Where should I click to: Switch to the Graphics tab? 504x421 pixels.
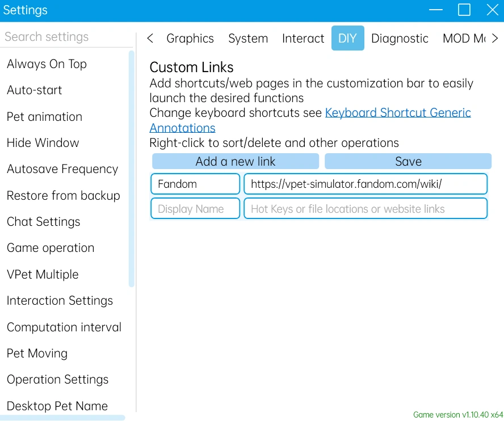tap(190, 39)
